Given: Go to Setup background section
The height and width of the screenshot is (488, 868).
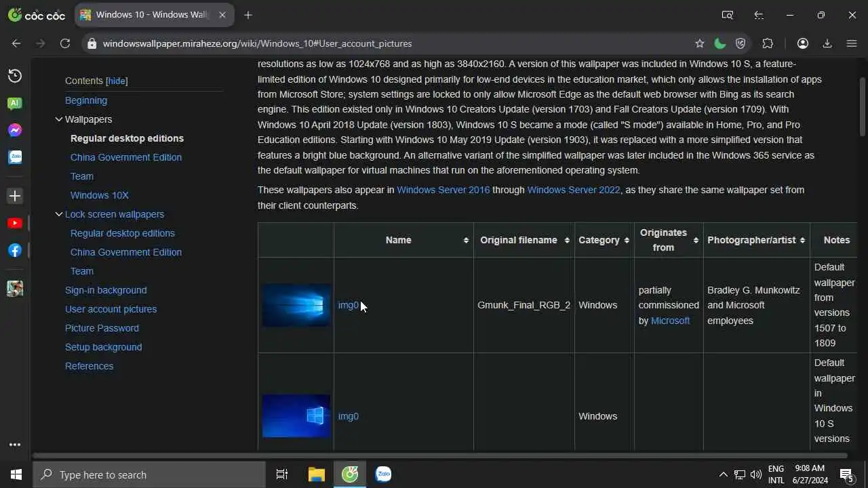Looking at the screenshot, I should [x=103, y=347].
